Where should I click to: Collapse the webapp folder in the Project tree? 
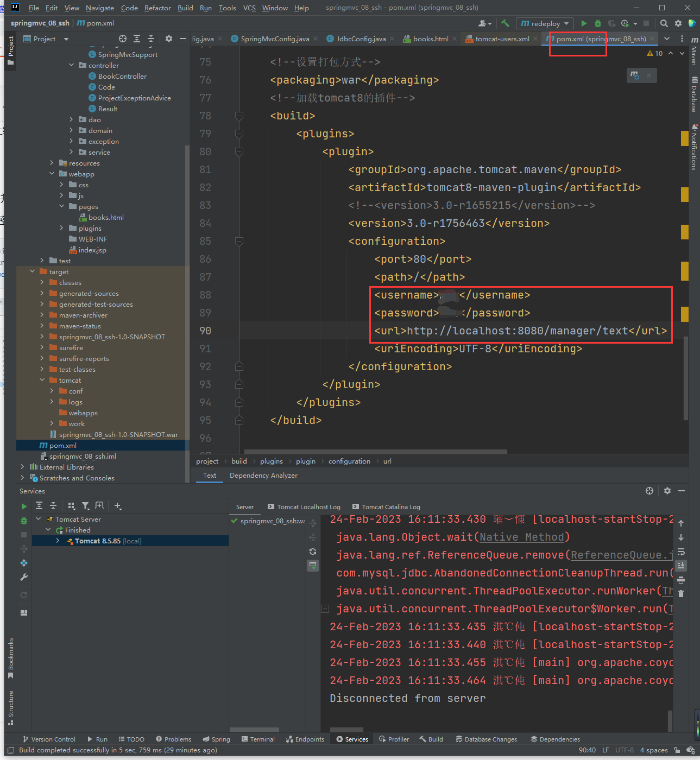click(52, 174)
